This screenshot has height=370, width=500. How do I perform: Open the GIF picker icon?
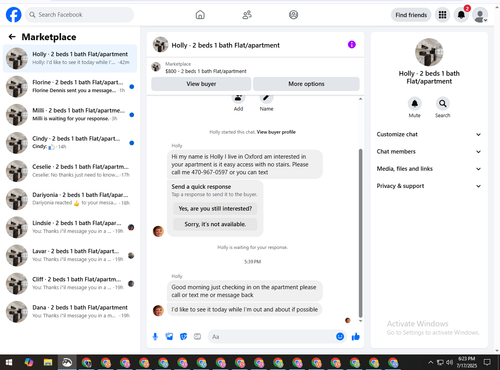(197, 337)
